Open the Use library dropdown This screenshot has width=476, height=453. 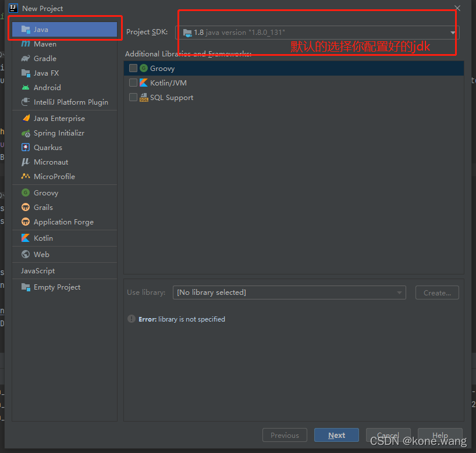pyautogui.click(x=289, y=293)
